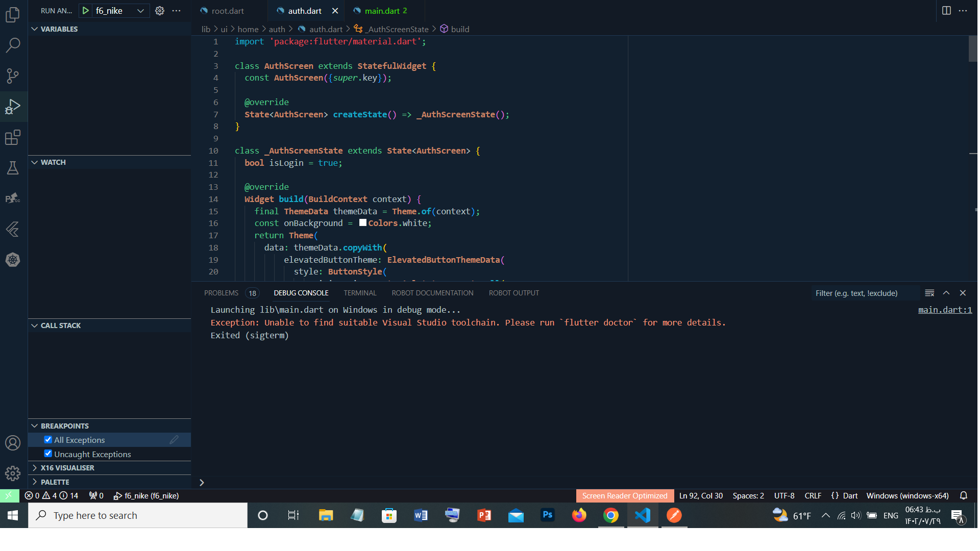Switch to the main.dart tab

coord(385,11)
